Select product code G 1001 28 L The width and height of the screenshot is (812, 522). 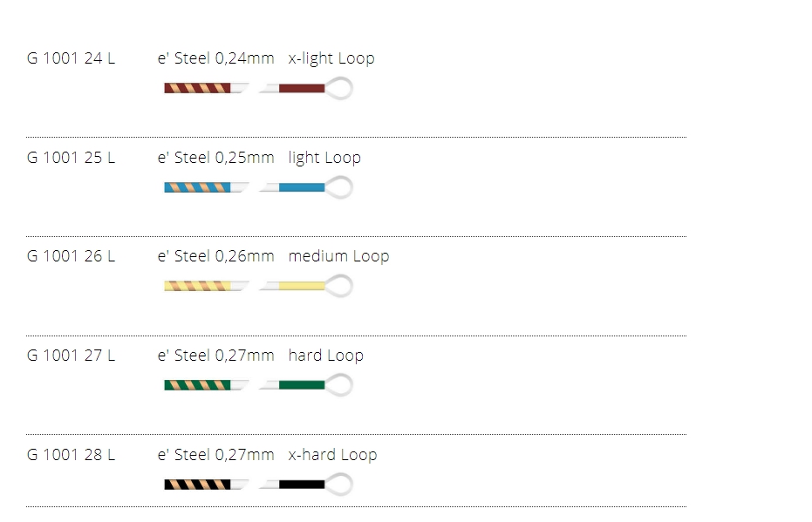point(71,455)
